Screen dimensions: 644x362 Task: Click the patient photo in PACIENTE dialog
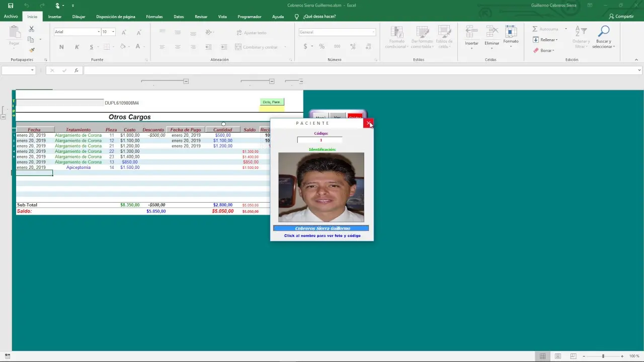click(321, 187)
